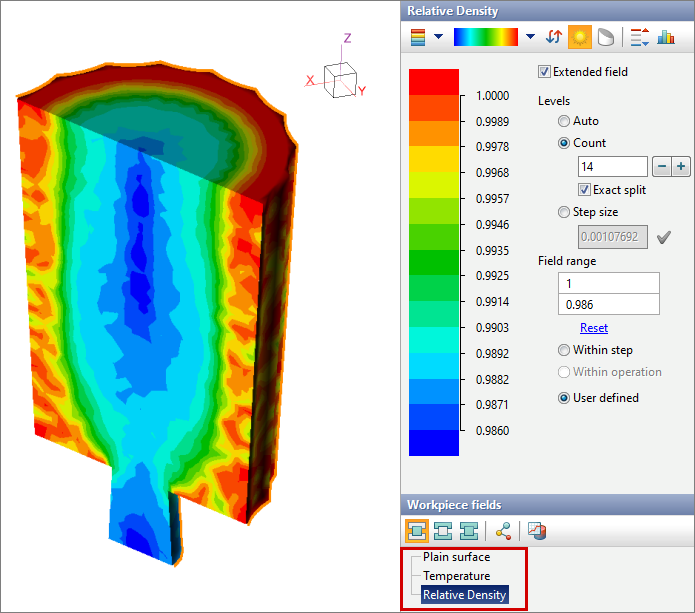695x613 pixels.
Task: Disable the Exact split checkbox
Action: pyautogui.click(x=585, y=190)
